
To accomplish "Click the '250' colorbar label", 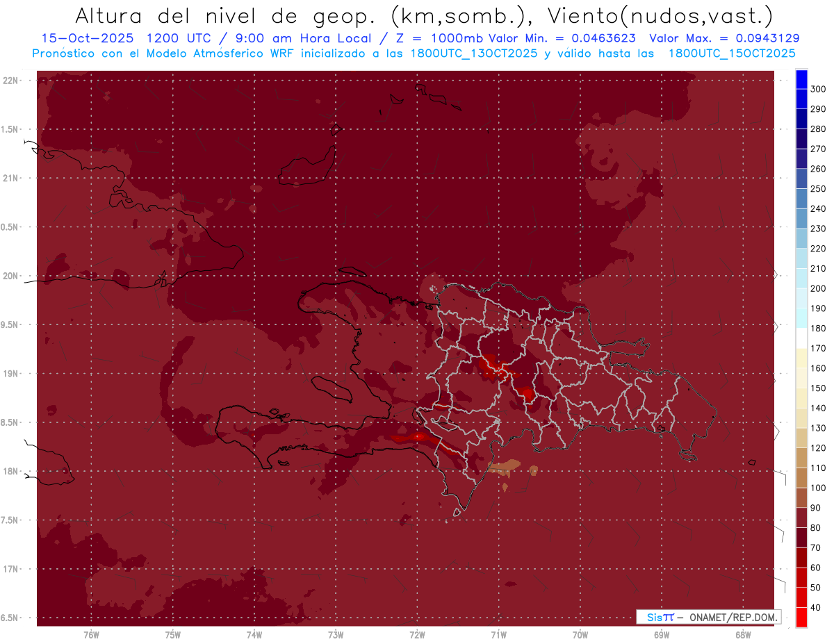I will point(818,189).
